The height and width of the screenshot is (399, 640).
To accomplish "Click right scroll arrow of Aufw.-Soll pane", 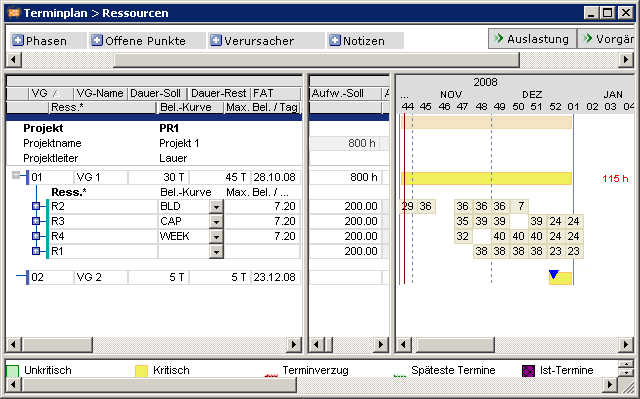I will click(x=380, y=345).
